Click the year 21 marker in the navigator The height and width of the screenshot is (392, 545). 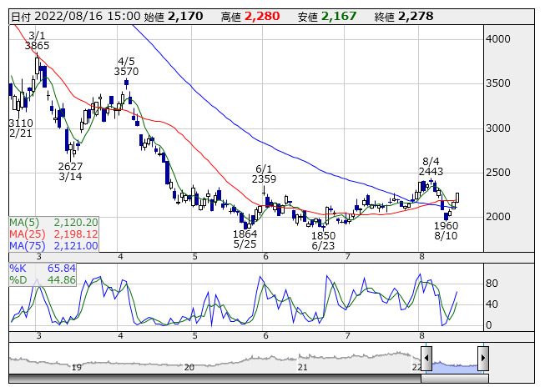303,367
